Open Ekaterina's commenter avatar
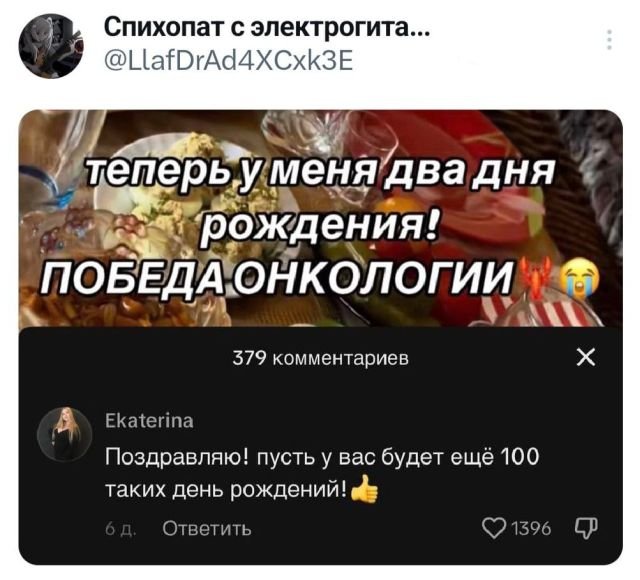Viewport: 640px width, 580px height. (x=64, y=434)
